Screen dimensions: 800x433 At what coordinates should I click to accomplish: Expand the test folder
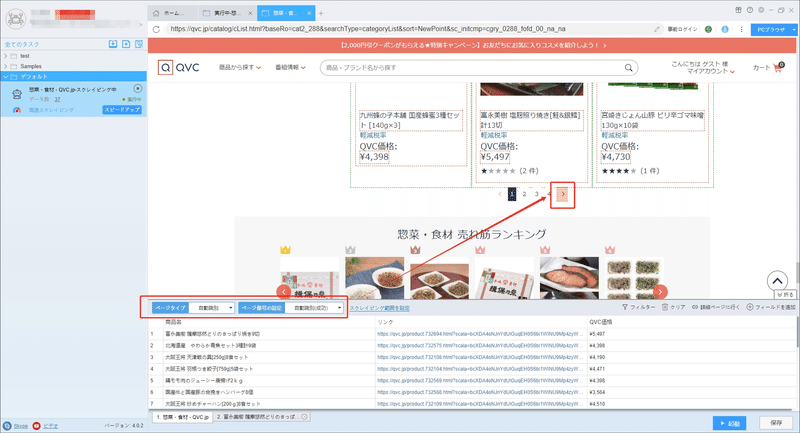tap(6, 56)
